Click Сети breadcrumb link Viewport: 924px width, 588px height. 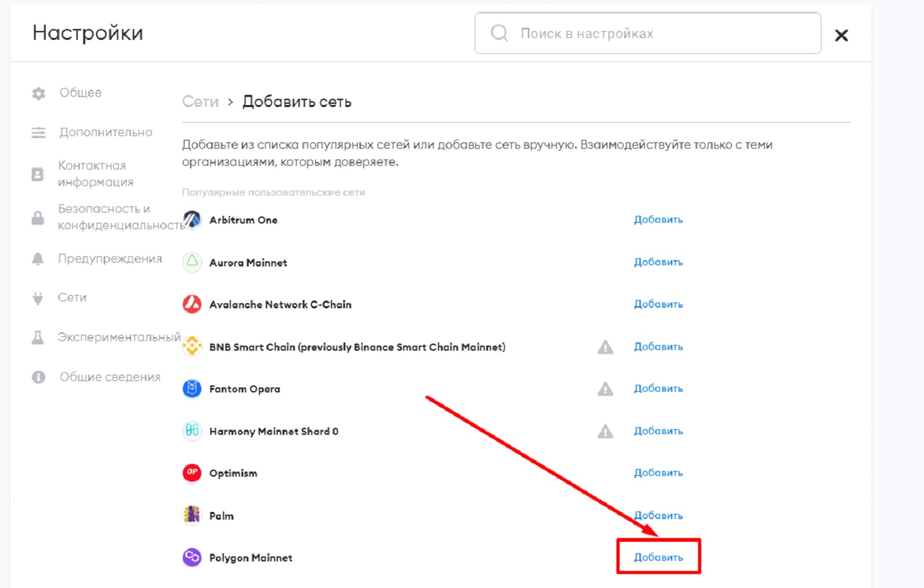tap(200, 102)
